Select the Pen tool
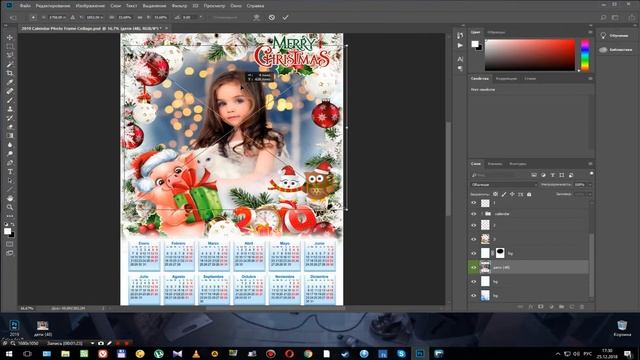 coord(10,163)
